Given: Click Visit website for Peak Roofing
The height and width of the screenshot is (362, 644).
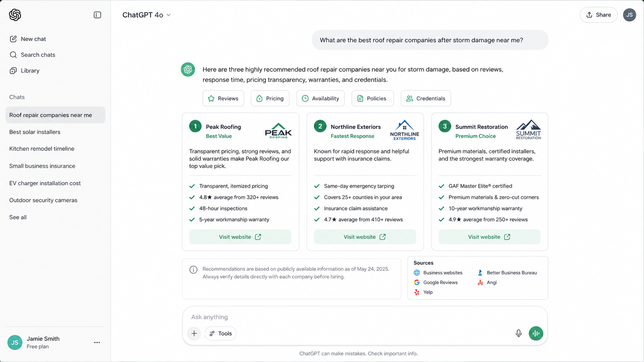Looking at the screenshot, I should coord(240,237).
